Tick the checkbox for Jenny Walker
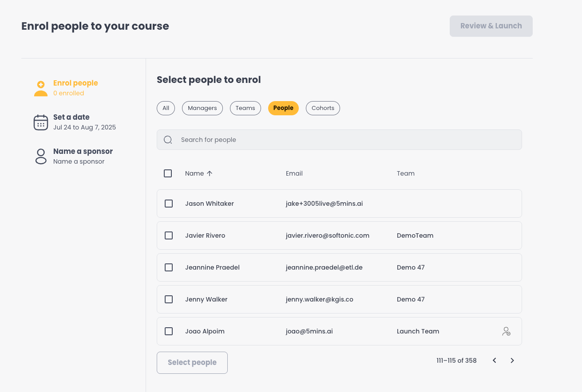 tap(169, 299)
